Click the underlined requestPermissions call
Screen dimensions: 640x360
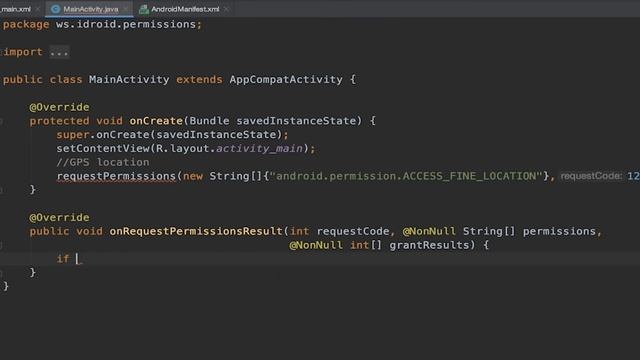click(116, 176)
